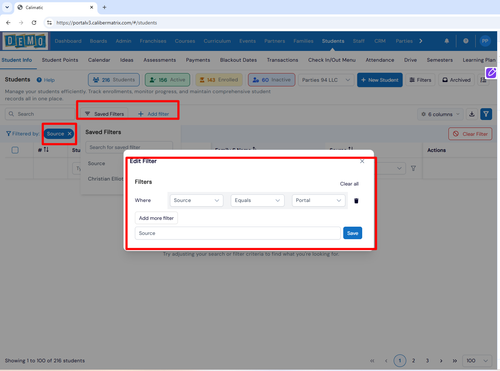
Task: Go to previous page arrow
Action: (386, 361)
